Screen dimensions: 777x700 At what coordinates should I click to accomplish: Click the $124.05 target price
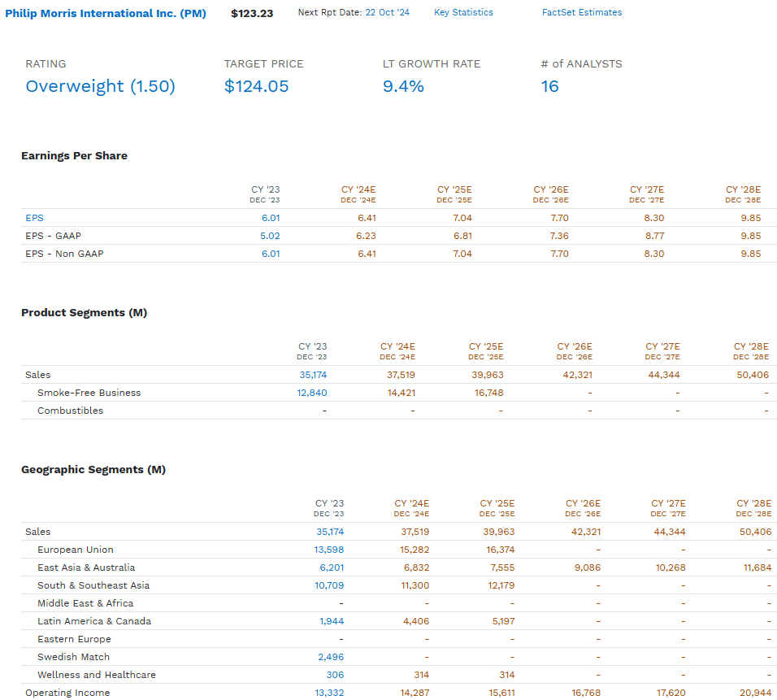[257, 86]
